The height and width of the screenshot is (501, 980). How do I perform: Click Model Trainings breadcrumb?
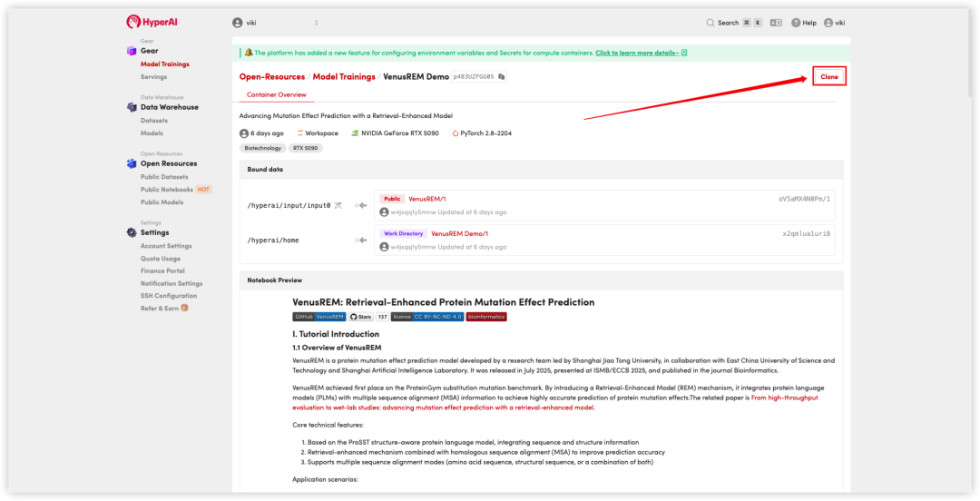click(344, 76)
